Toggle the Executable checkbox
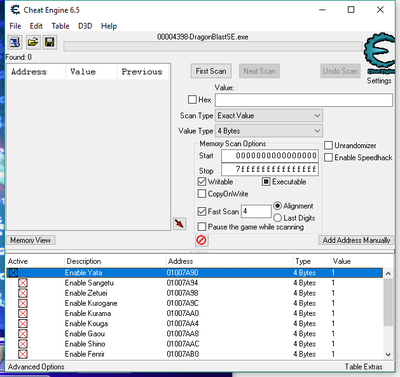The height and width of the screenshot is (377, 400). point(266,182)
